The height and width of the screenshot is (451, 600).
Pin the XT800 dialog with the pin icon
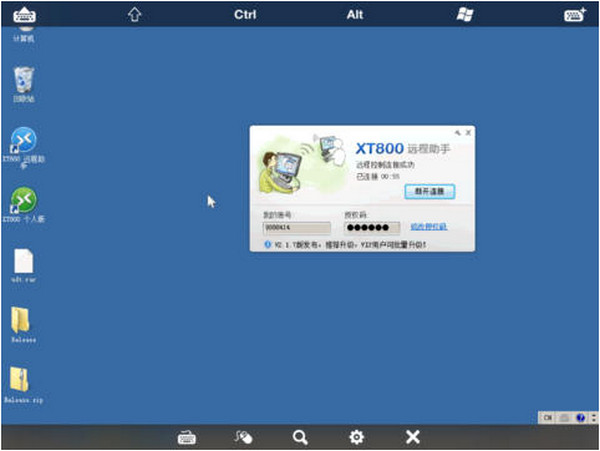click(458, 133)
